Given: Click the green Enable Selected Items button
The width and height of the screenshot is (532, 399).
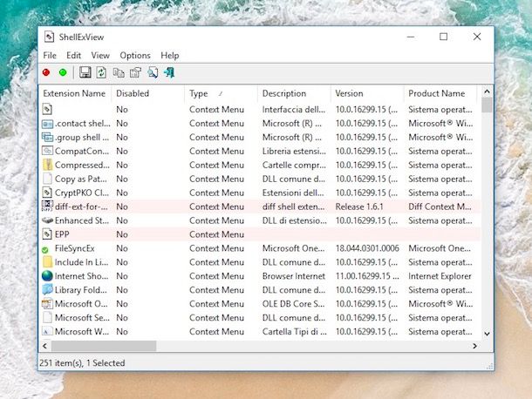Looking at the screenshot, I should coord(63,72).
